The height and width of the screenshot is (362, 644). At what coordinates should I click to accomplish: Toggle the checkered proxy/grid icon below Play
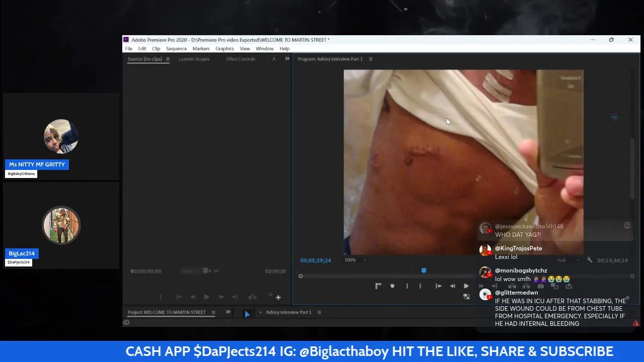pos(466,297)
